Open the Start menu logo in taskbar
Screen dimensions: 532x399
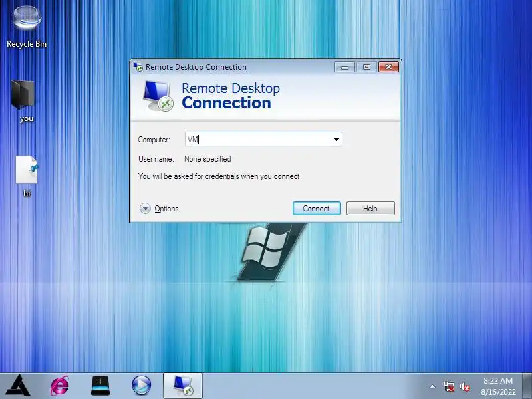coord(19,386)
